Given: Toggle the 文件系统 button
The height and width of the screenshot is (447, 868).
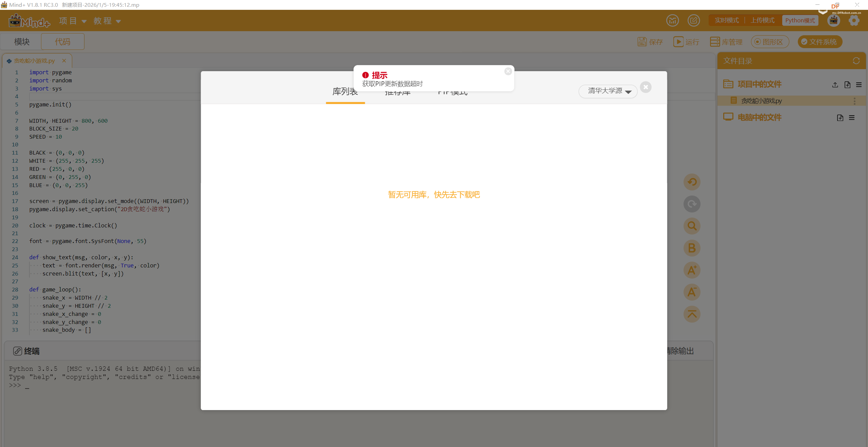Looking at the screenshot, I should pyautogui.click(x=820, y=42).
